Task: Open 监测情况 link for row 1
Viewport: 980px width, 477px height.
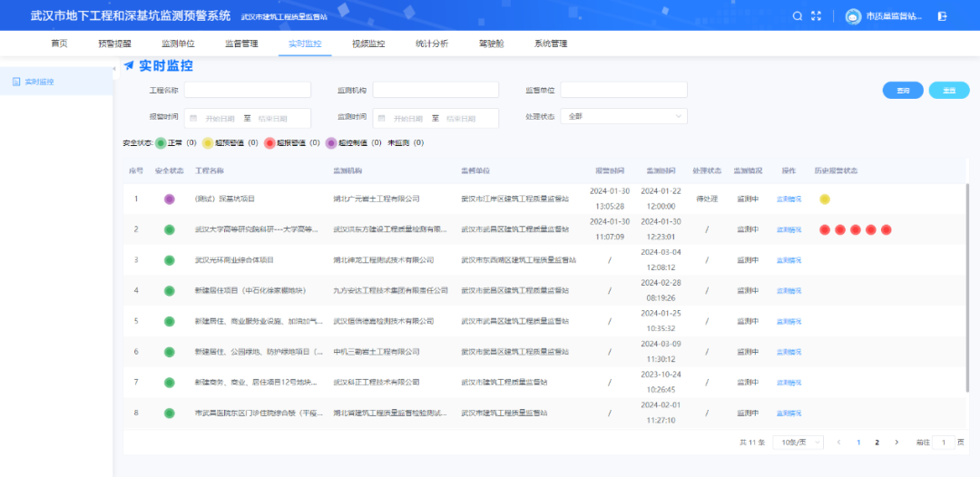Action: coord(789,199)
